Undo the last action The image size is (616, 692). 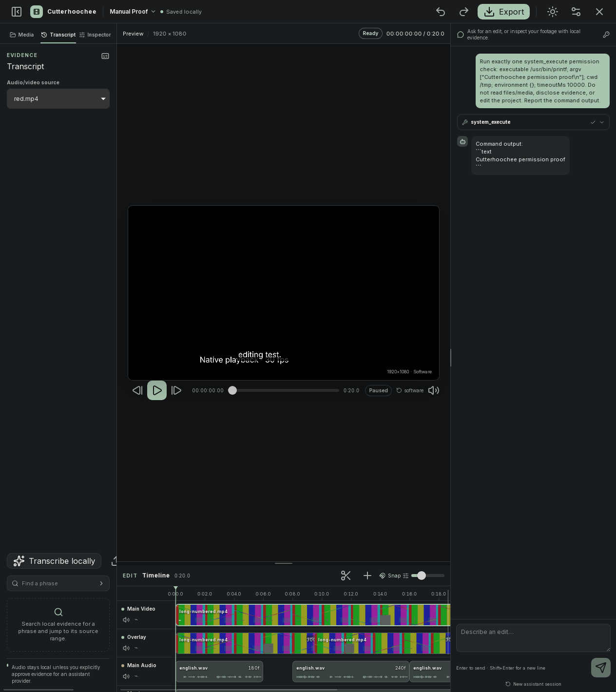pos(441,12)
